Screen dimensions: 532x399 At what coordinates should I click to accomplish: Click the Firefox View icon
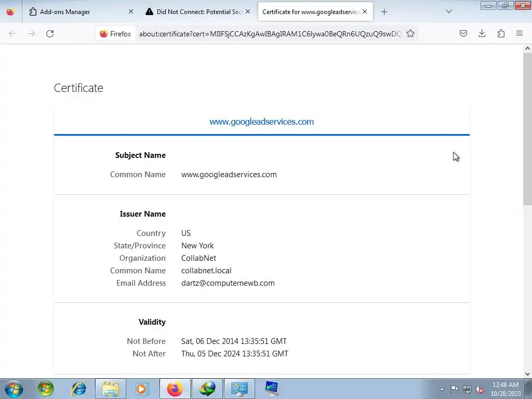tap(10, 11)
